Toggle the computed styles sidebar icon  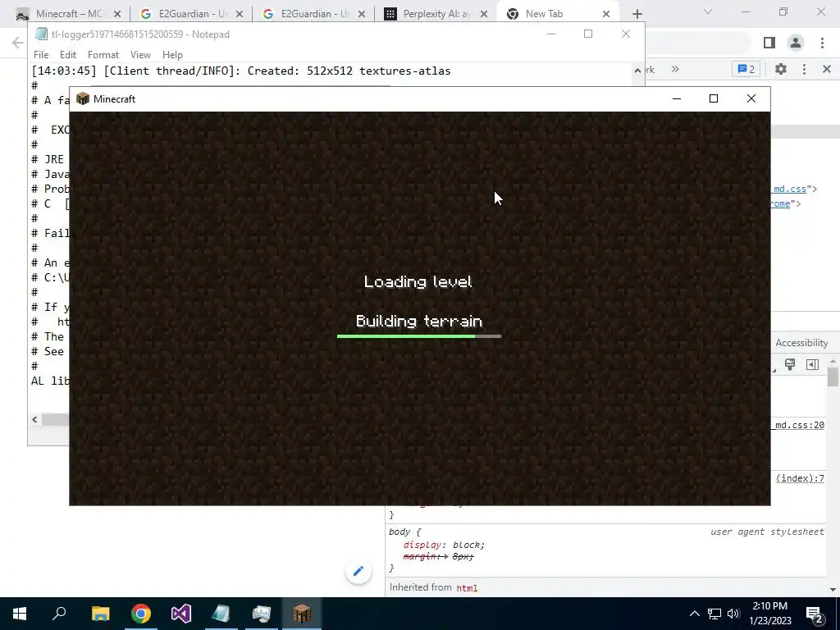pyautogui.click(x=813, y=365)
